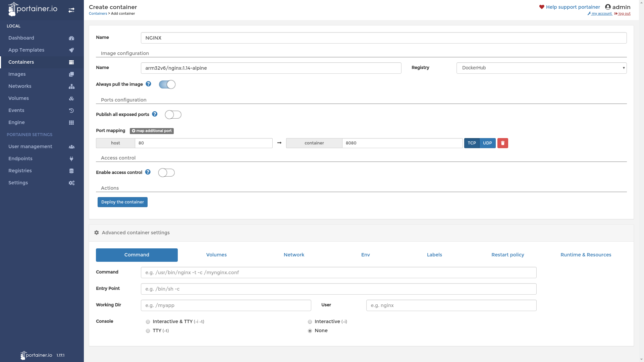Screen dimensions: 644x362
Task: Switch to the Labels tab
Action: 434,255
